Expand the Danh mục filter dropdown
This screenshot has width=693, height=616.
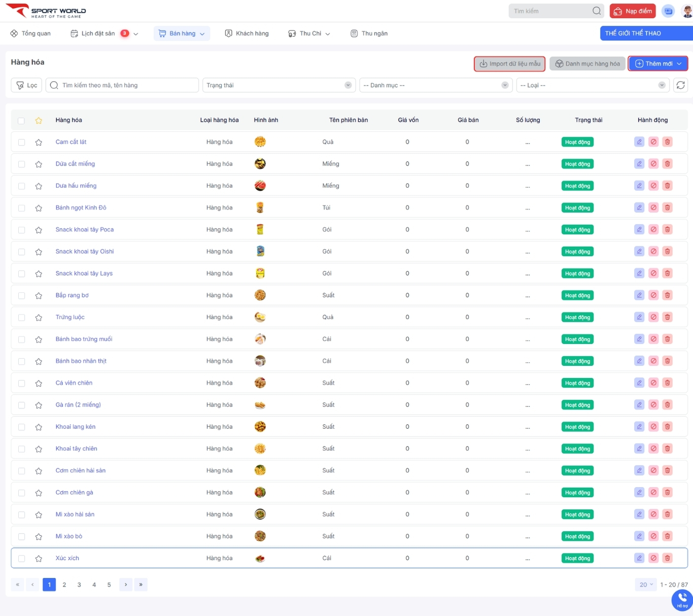pyautogui.click(x=436, y=85)
